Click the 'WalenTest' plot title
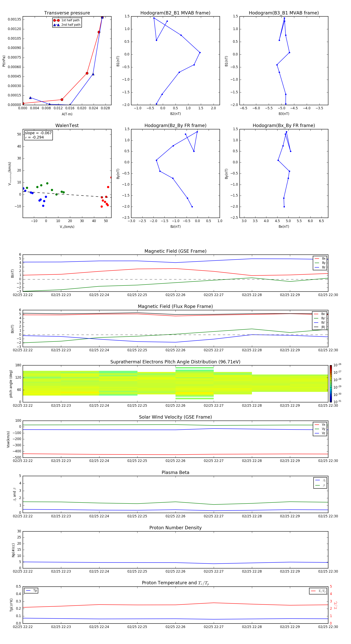 (x=67, y=125)
